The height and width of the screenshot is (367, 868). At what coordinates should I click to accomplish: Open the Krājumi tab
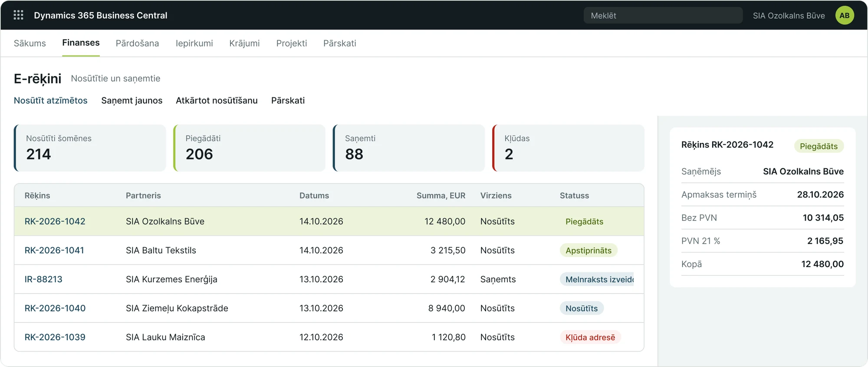(x=244, y=43)
